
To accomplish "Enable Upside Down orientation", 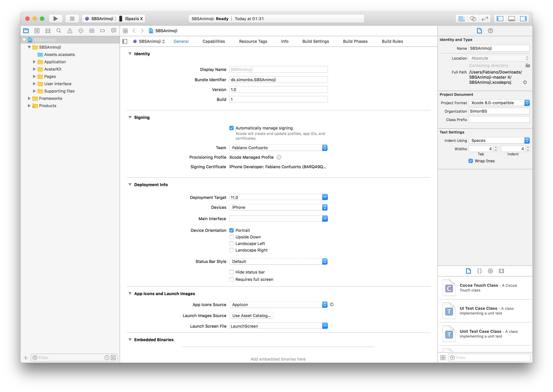I will coord(232,237).
